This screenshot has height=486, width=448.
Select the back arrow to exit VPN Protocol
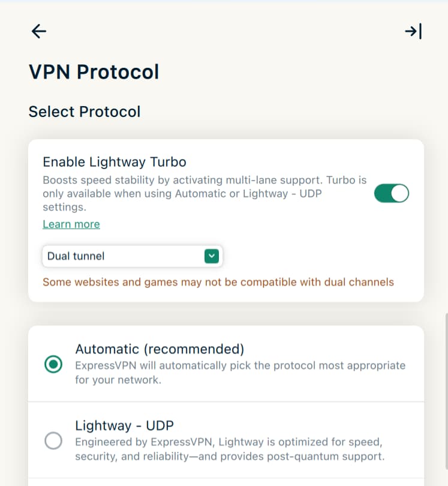[x=38, y=31]
